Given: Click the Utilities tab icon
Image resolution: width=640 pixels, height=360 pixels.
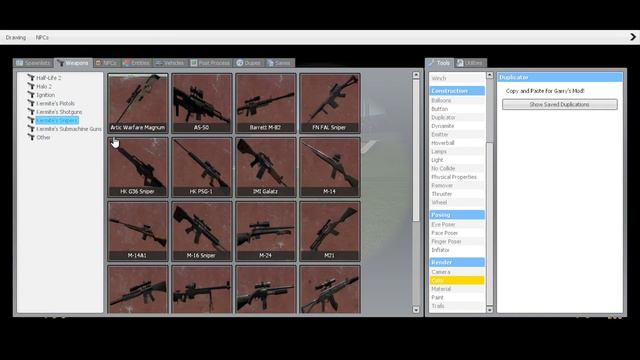Looking at the screenshot, I should click(460, 63).
